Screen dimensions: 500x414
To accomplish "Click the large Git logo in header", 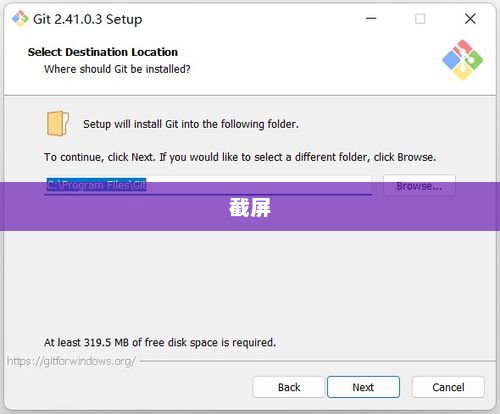I will tap(463, 60).
